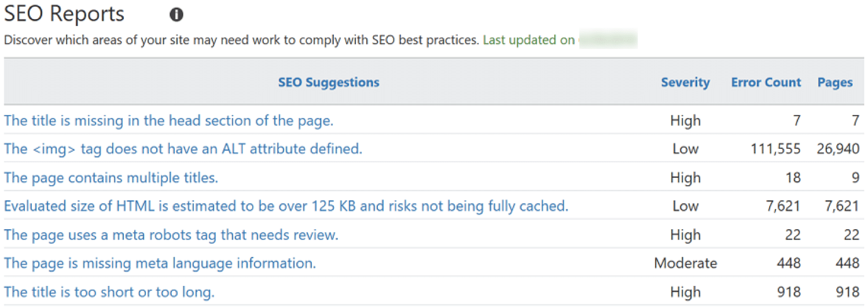Screen dimensions: 868x308
Task: Click the info icon beside SEO Reports
Action: (176, 15)
